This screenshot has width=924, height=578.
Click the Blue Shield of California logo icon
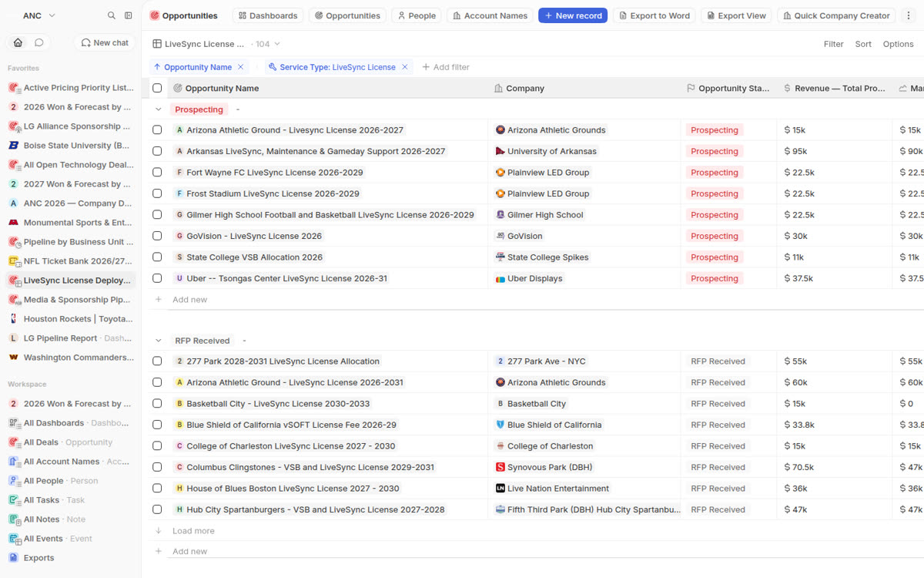[x=500, y=425]
